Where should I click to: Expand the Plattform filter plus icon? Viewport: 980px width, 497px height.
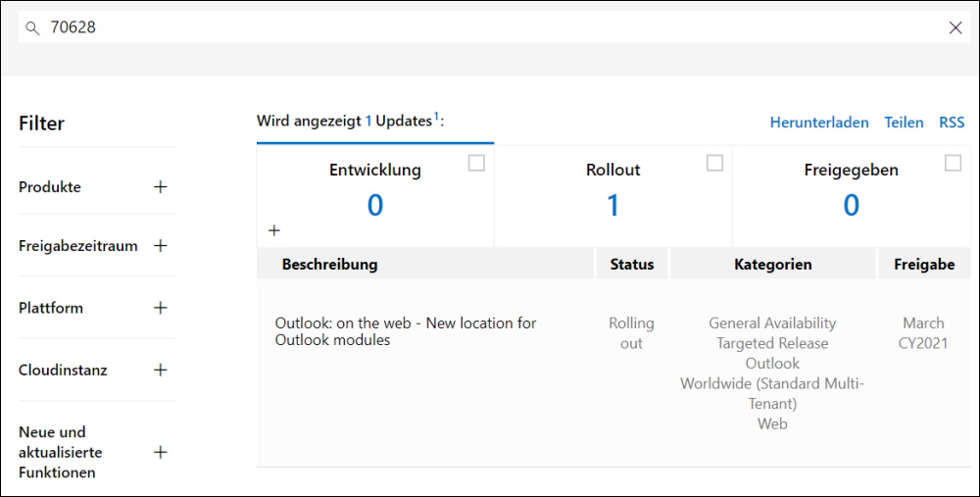tap(161, 308)
